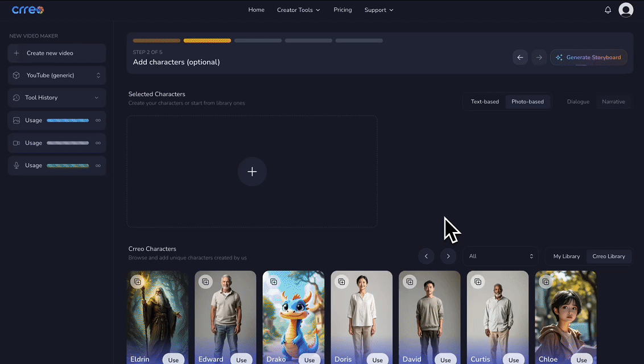Click the copy icon on Drako card
This screenshot has height=364, width=644.
(274, 282)
